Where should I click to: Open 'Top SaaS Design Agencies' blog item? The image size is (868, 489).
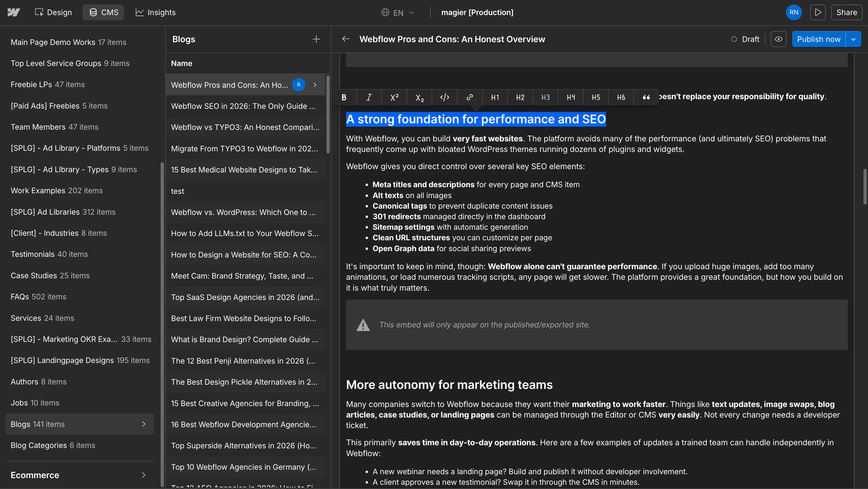[245, 297]
